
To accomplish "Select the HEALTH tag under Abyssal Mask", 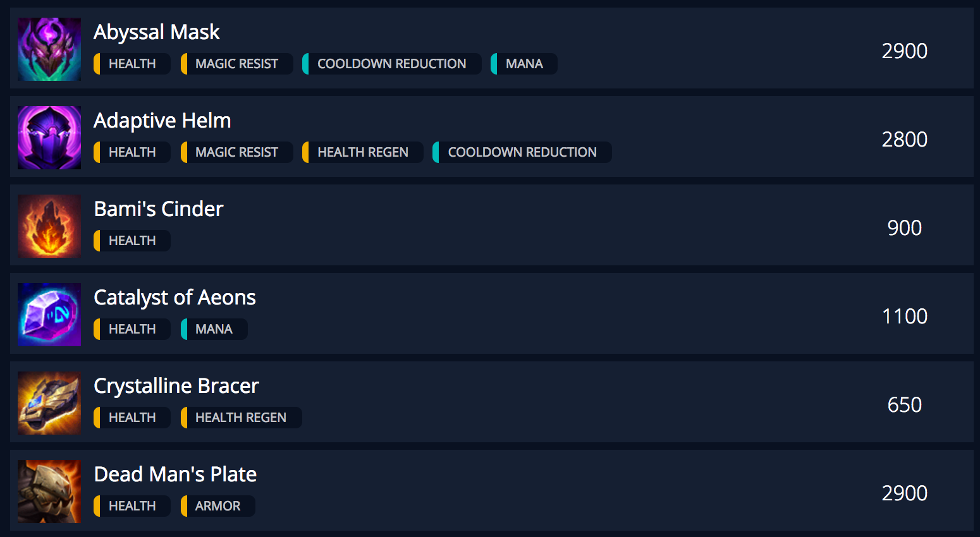I will pyautogui.click(x=132, y=63).
